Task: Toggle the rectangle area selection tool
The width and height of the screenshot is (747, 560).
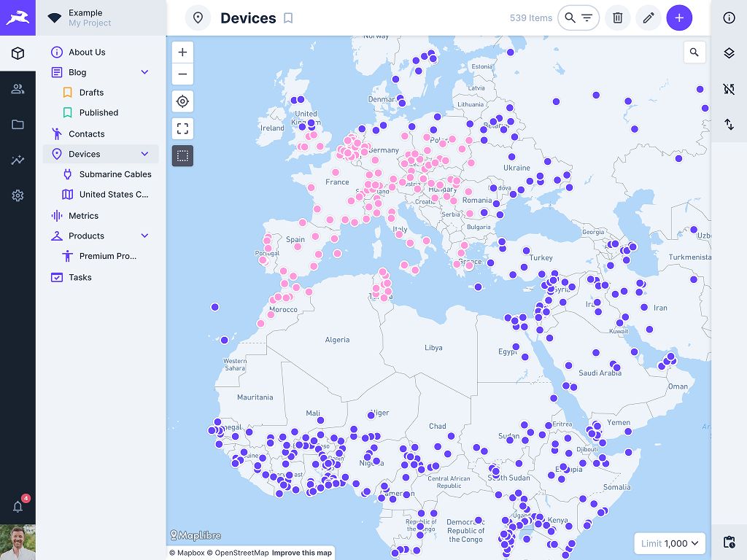Action: (182, 155)
